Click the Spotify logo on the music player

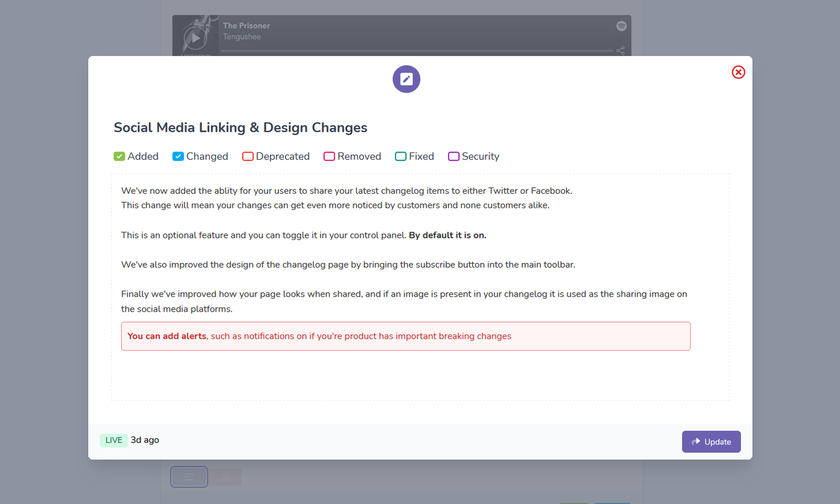pyautogui.click(x=621, y=26)
